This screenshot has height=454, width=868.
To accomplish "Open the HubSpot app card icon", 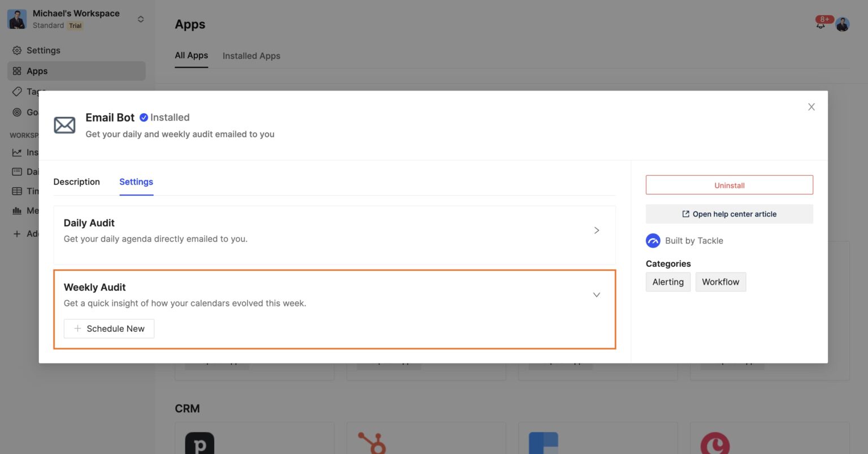I will click(x=372, y=443).
